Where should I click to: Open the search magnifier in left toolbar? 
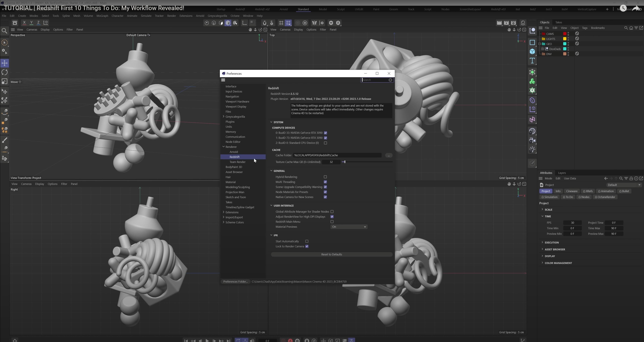(x=4, y=31)
